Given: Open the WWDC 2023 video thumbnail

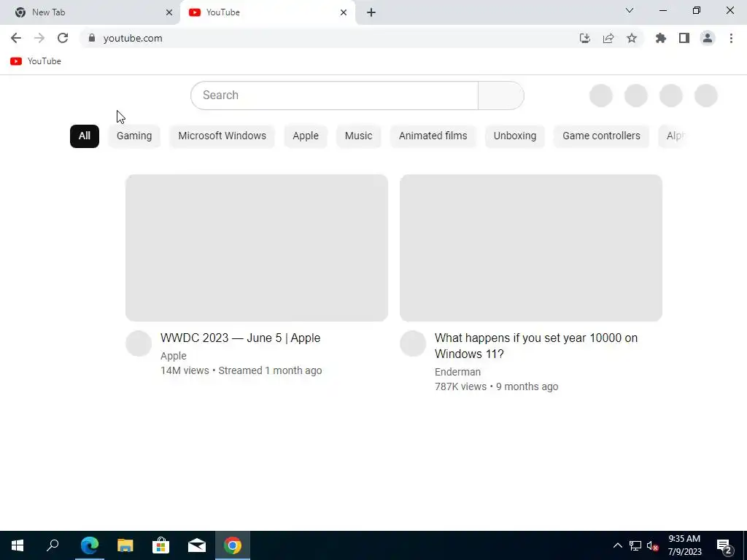Looking at the screenshot, I should 257,248.
